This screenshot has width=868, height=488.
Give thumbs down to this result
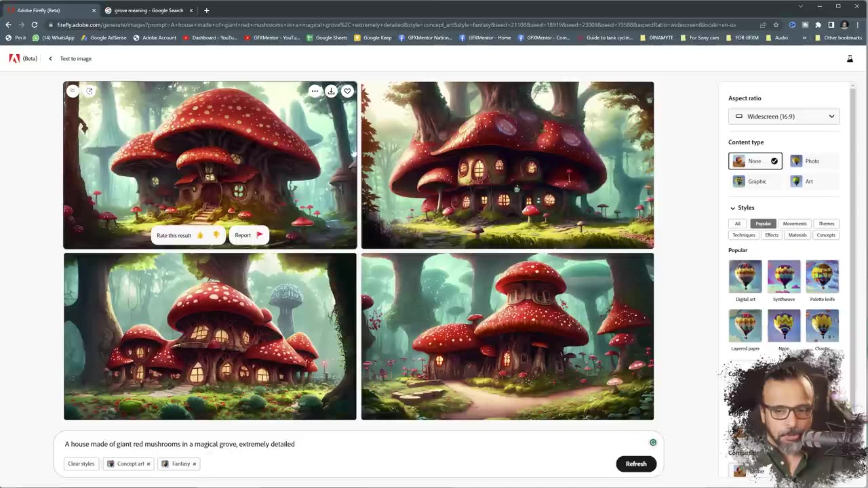pyautogui.click(x=216, y=235)
